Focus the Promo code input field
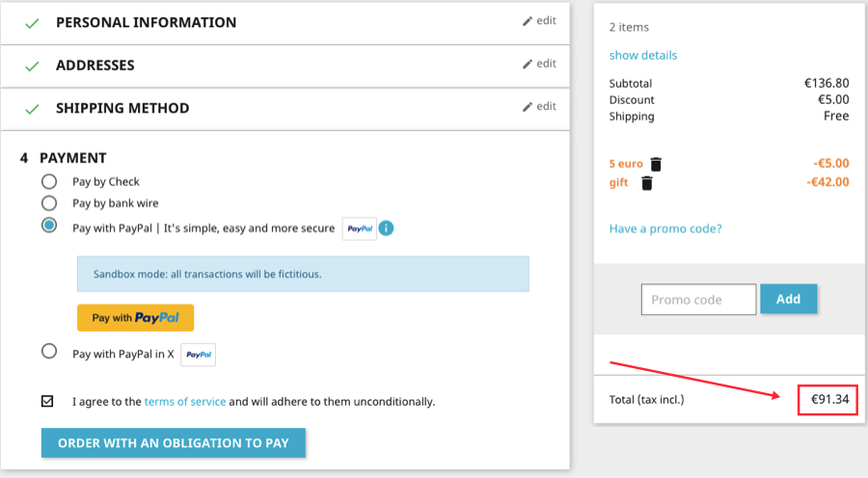868x478 pixels. (698, 300)
